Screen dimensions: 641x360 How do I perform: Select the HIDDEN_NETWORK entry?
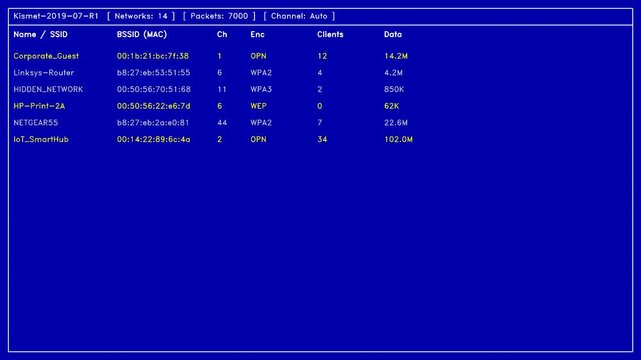click(48, 89)
